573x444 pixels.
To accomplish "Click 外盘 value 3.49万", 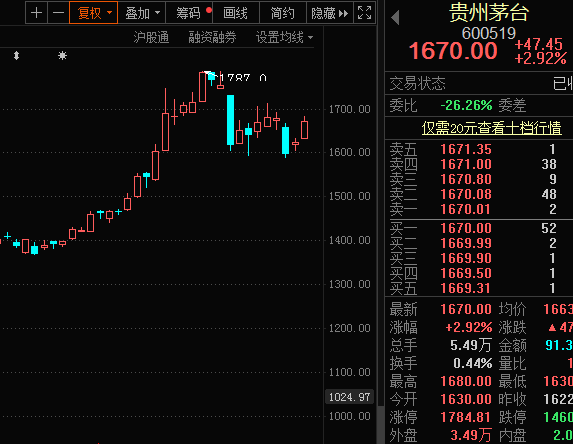I will point(471,435).
